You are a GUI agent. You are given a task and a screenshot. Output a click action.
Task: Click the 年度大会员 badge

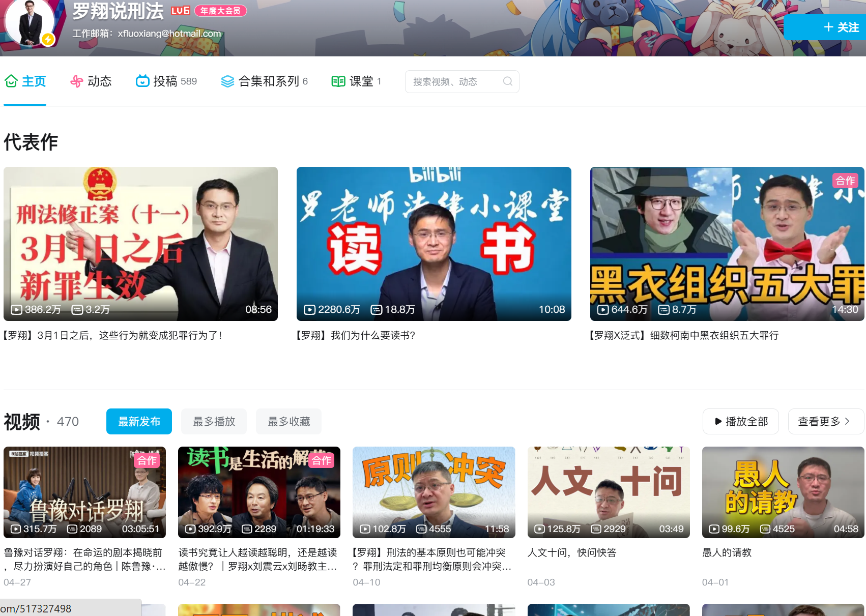pyautogui.click(x=220, y=11)
